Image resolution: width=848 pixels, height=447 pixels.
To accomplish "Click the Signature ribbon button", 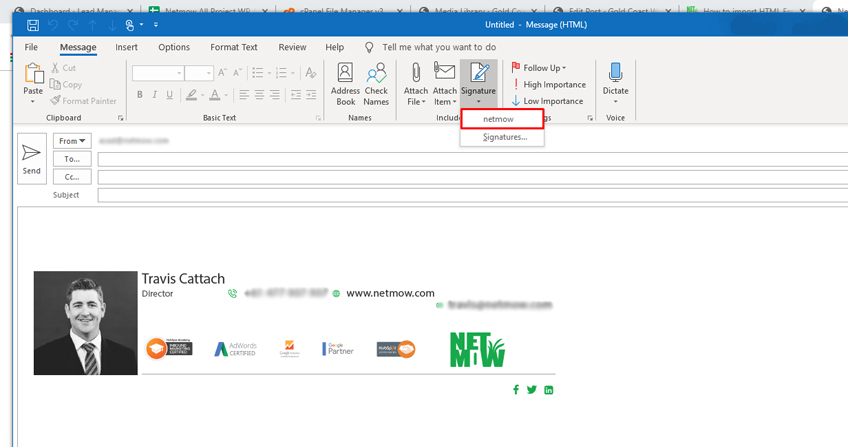I will tap(478, 84).
